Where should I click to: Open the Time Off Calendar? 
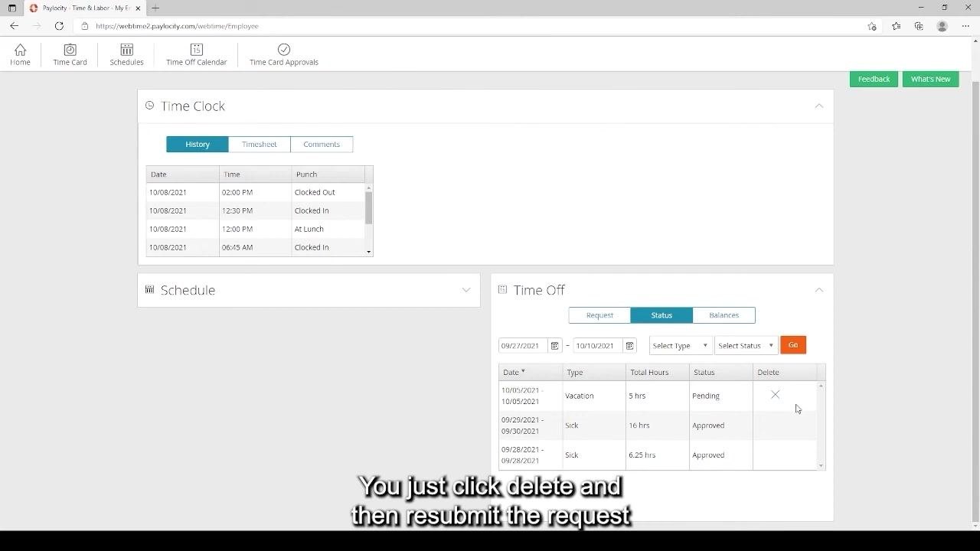[x=196, y=55]
